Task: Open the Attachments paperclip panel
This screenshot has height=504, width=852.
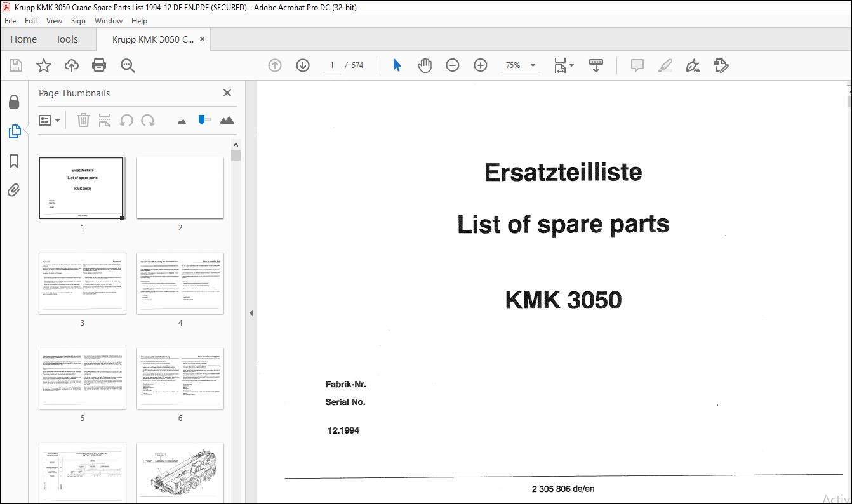Action: [x=14, y=190]
